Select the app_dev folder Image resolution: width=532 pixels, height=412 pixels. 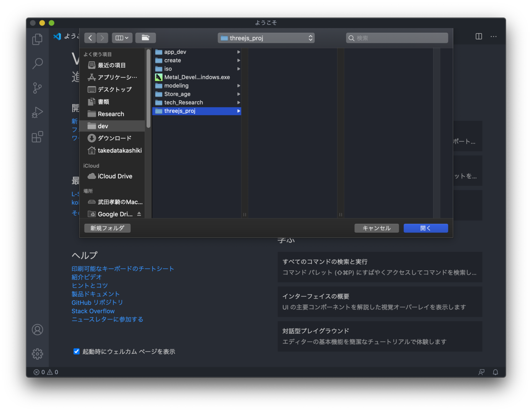pos(197,52)
